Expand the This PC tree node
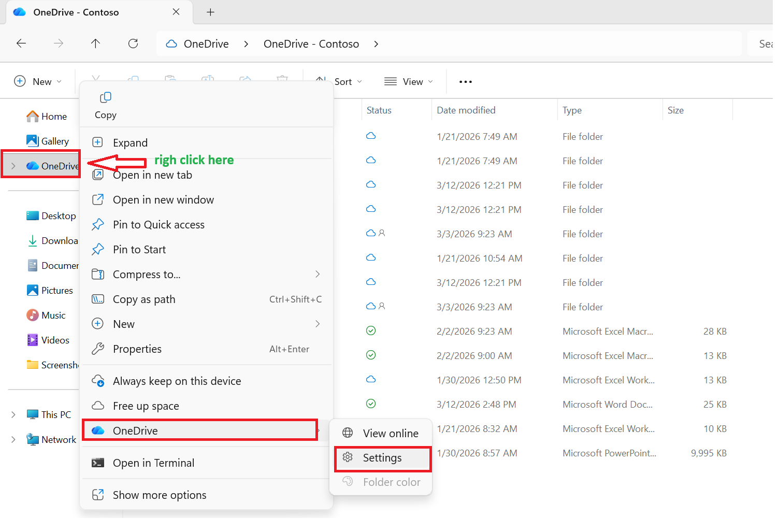 (13, 414)
